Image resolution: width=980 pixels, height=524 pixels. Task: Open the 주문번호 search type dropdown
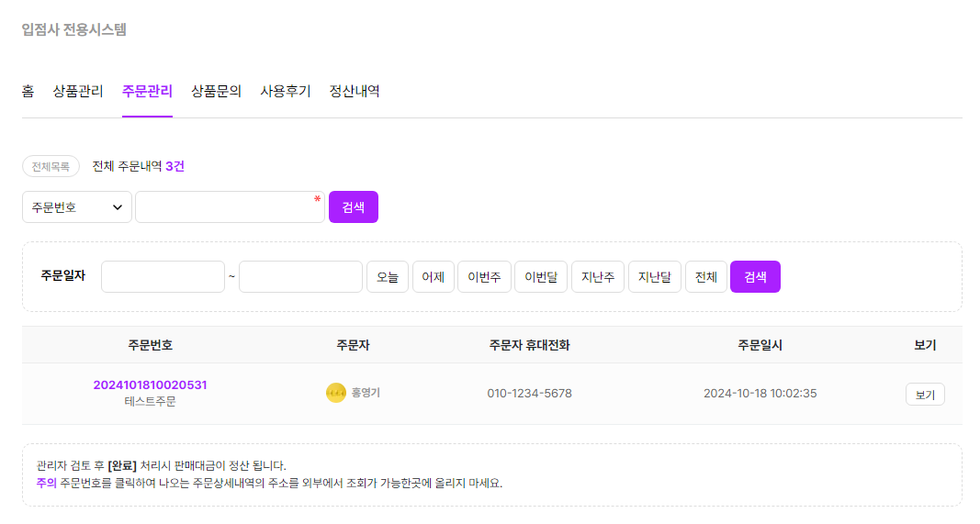click(x=77, y=206)
